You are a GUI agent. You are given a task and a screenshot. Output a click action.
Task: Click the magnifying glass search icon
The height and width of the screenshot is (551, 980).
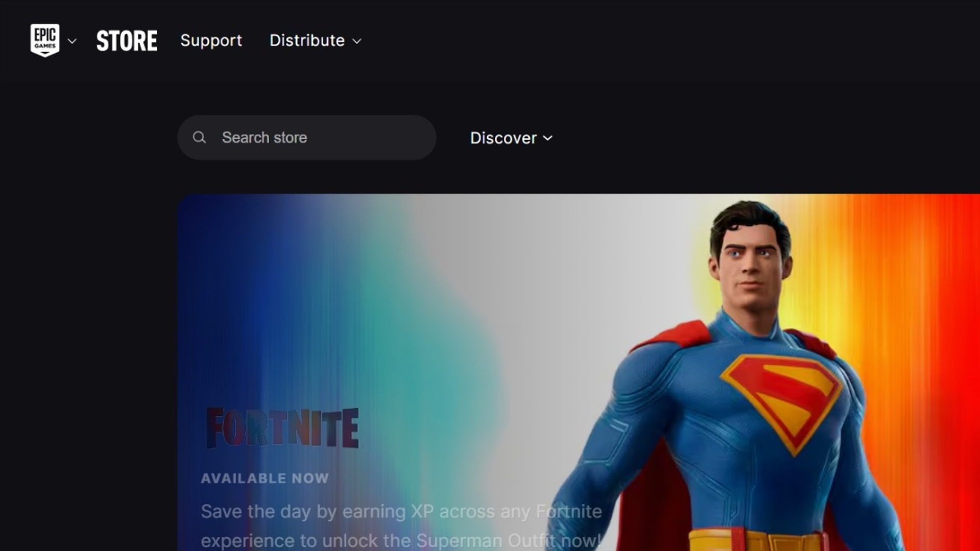pos(199,137)
